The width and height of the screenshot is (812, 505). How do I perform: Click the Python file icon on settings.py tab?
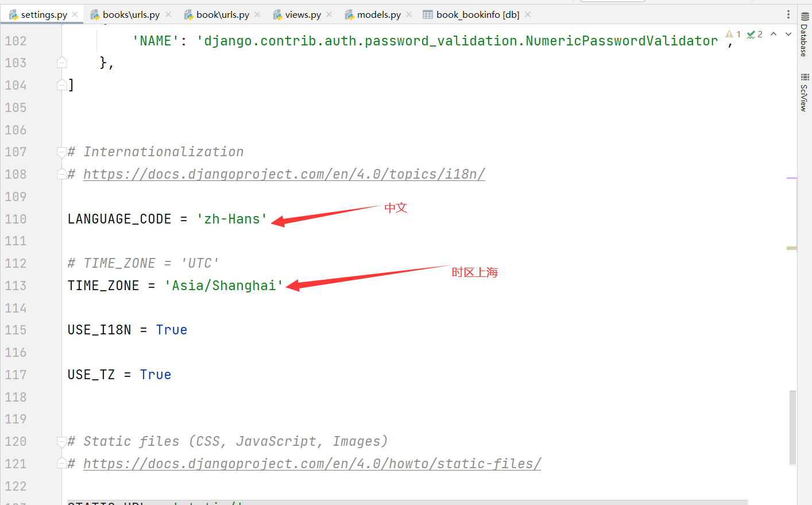coord(13,15)
